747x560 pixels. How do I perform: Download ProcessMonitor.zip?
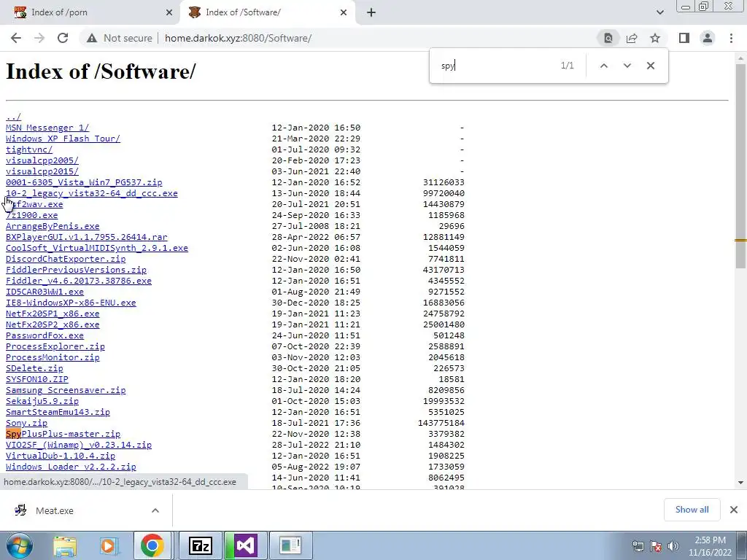click(x=53, y=357)
